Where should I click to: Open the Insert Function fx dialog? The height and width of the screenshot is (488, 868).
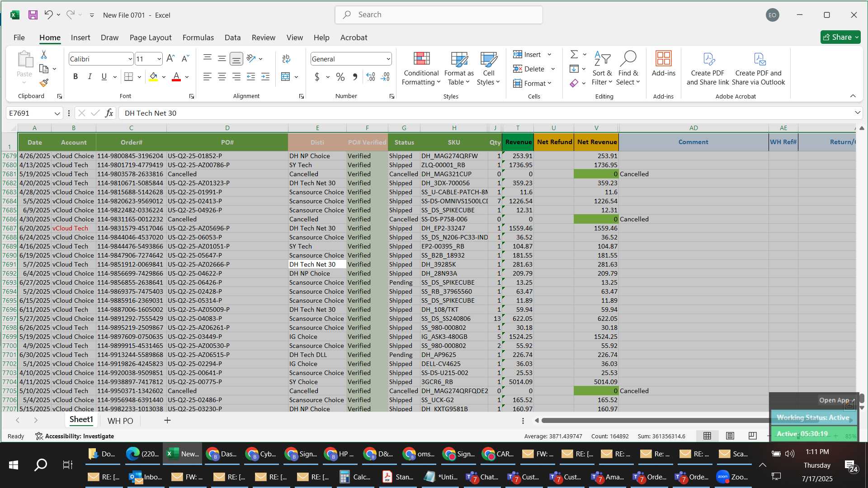click(109, 113)
